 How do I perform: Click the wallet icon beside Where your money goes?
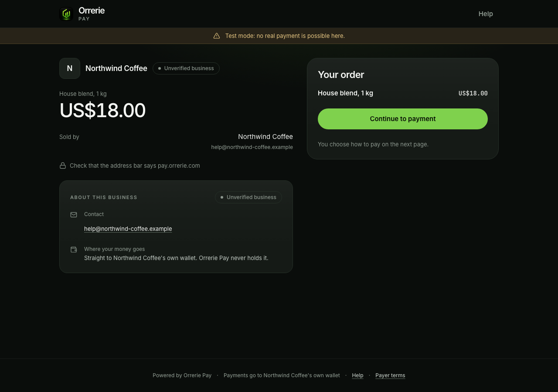point(74,250)
